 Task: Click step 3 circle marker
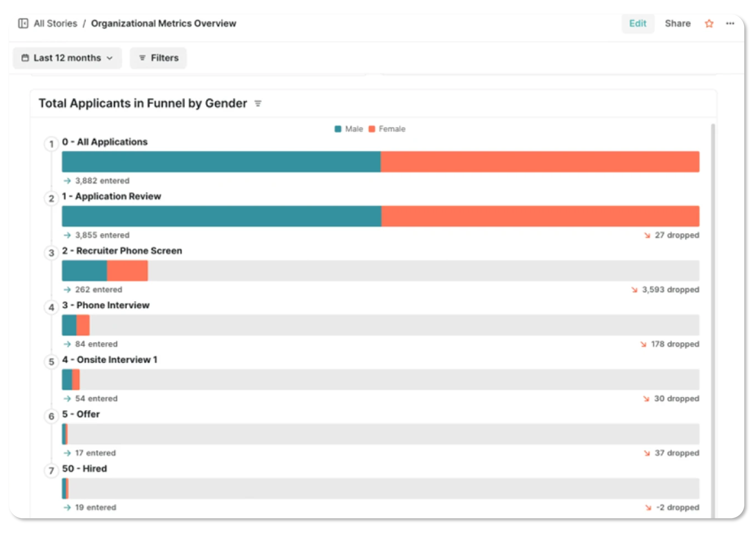click(51, 253)
